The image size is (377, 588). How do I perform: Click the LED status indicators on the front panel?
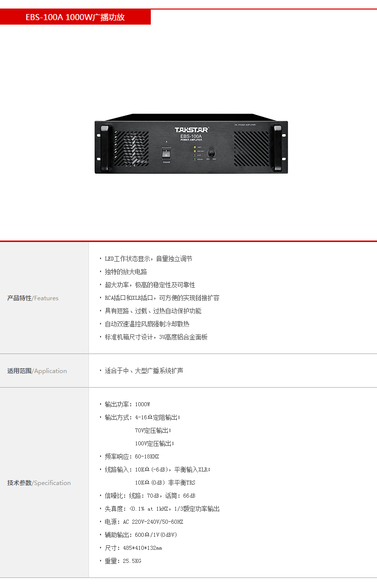coord(195,153)
